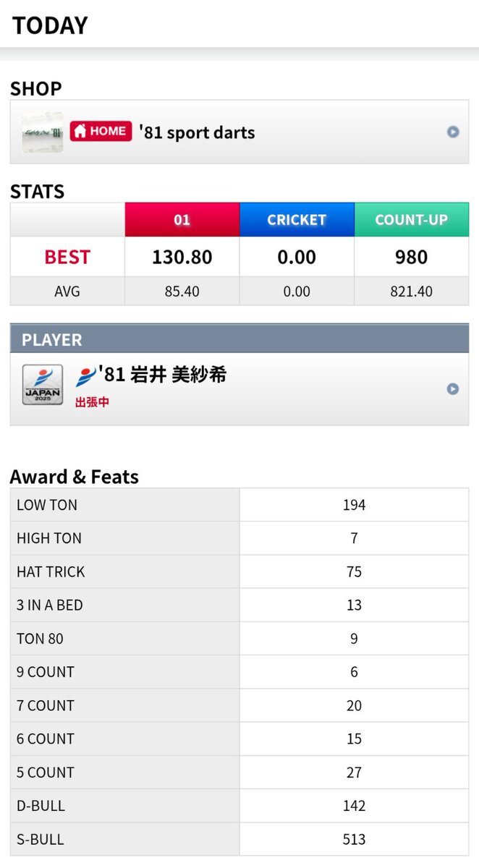Select the 01 stats tab
The width and height of the screenshot is (479, 868).
[x=182, y=220]
